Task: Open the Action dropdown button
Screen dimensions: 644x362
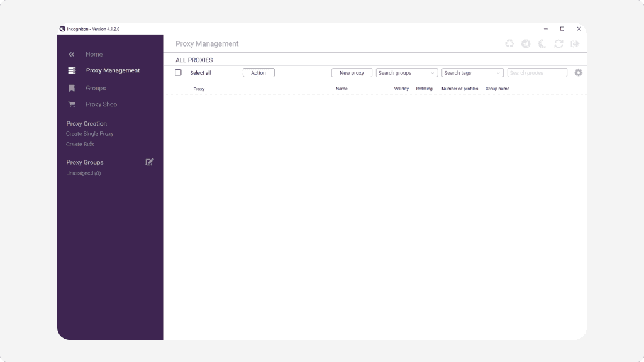Action: point(258,73)
